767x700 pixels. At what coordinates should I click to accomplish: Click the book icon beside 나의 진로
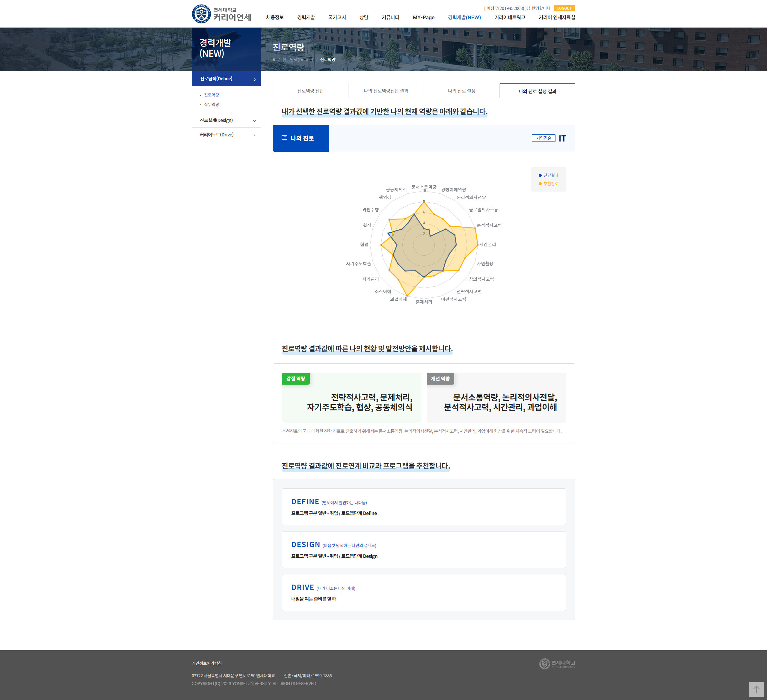click(284, 138)
